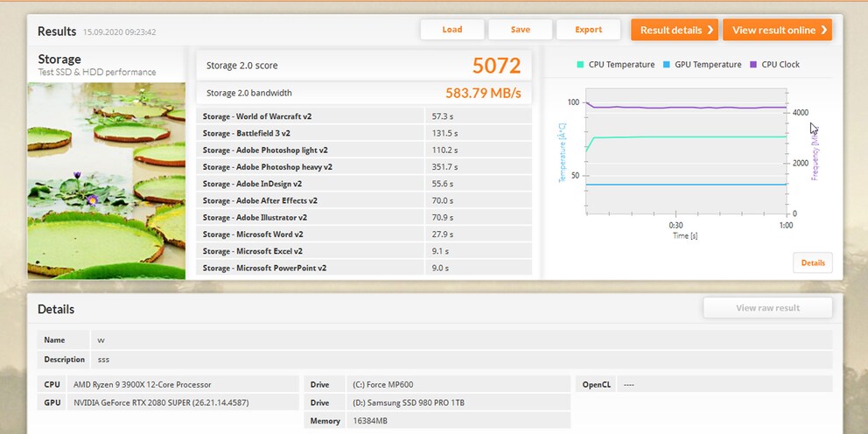
Task: Open View result online
Action: coord(777,30)
